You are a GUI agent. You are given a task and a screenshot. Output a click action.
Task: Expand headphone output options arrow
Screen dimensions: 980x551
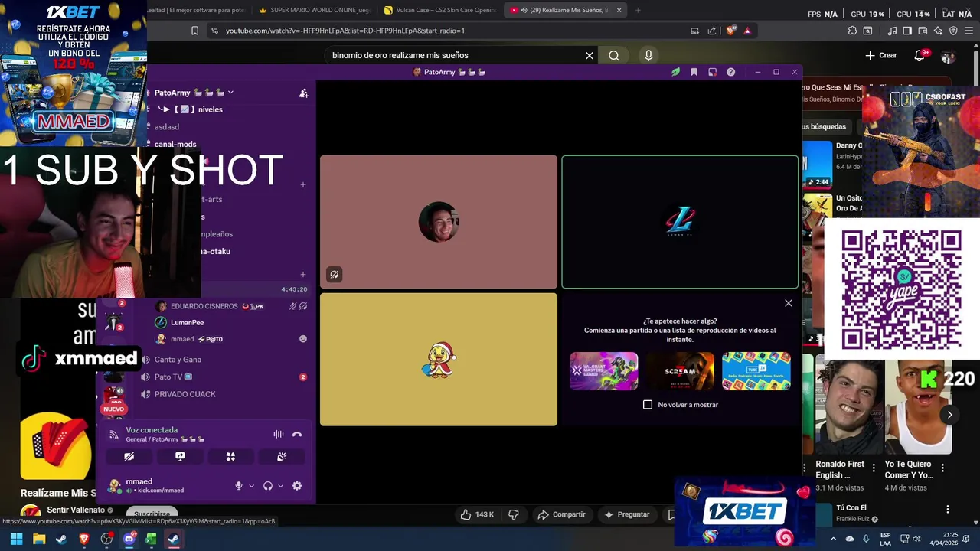(x=280, y=486)
